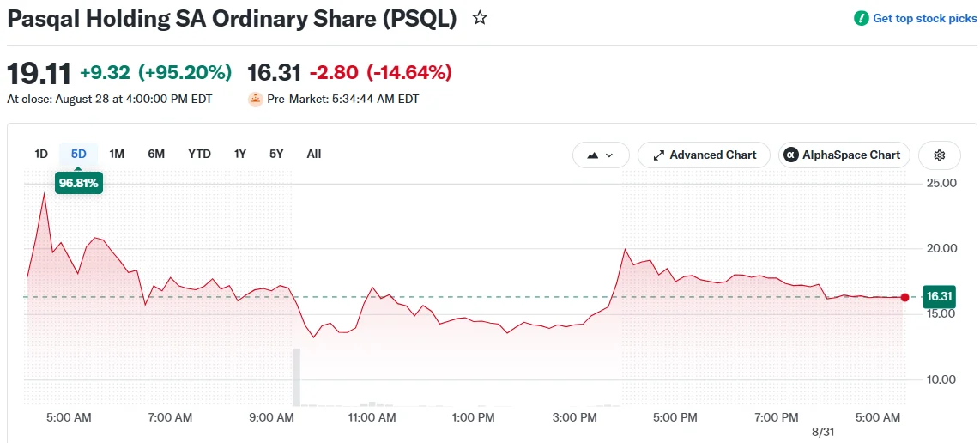The image size is (980, 443).
Task: Click the 7:00 AM x-axis label
Action: click(x=172, y=417)
